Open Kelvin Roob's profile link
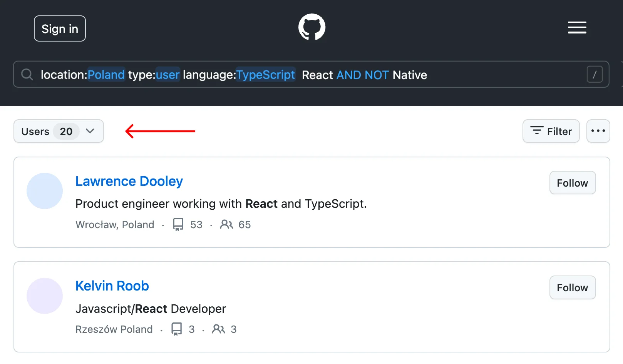Image resolution: width=623 pixels, height=364 pixels. pyautogui.click(x=112, y=286)
